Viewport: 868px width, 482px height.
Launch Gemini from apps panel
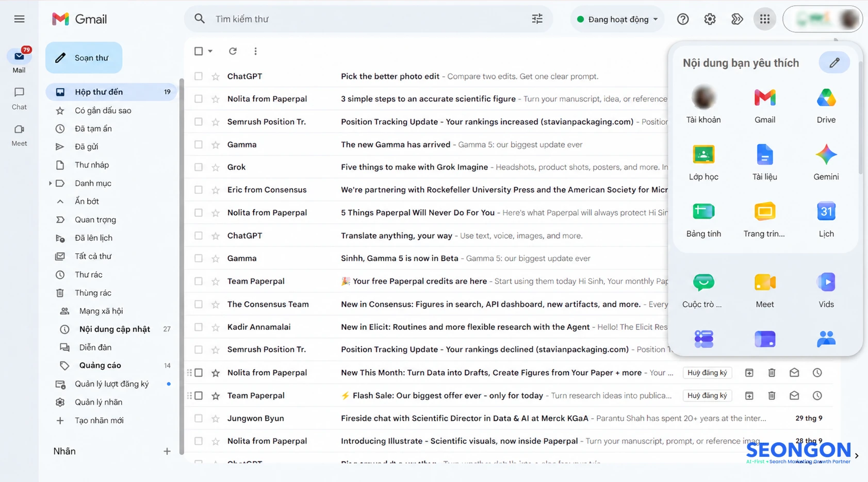pos(826,163)
